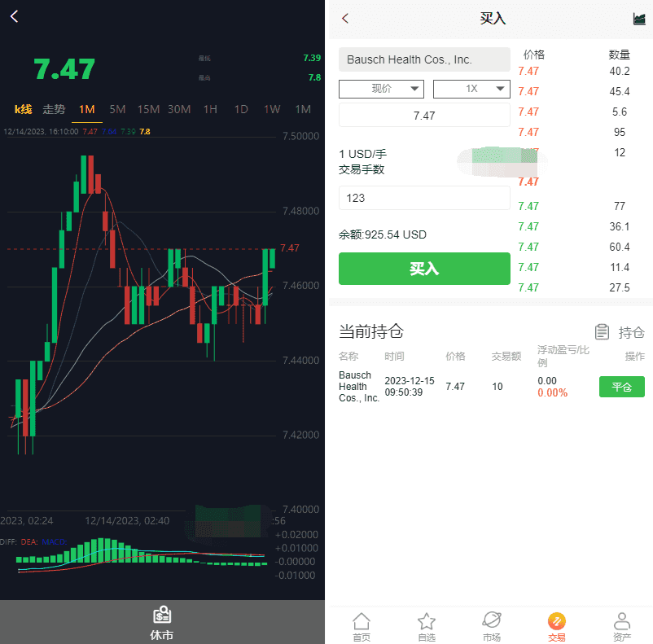Open the 首页 home icon
Screen dimensions: 653x644
click(x=362, y=622)
